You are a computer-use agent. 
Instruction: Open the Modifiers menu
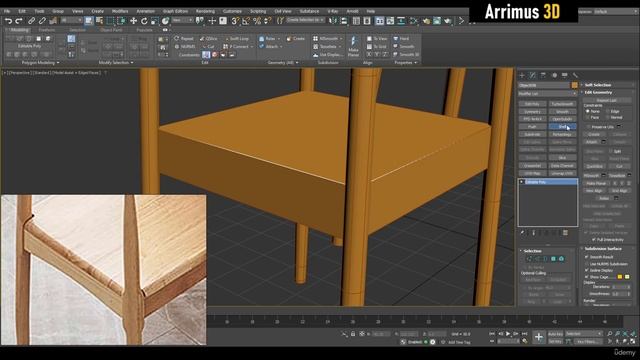[x=120, y=11]
